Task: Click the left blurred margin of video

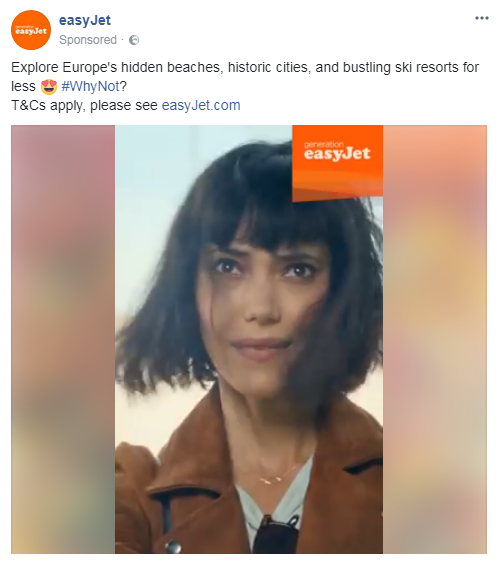Action: 63,339
